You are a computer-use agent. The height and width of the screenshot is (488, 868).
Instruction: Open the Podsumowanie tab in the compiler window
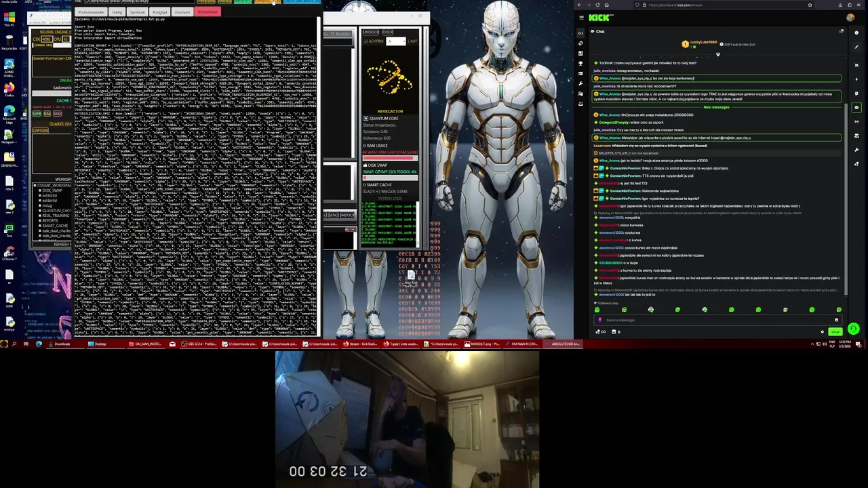click(91, 12)
